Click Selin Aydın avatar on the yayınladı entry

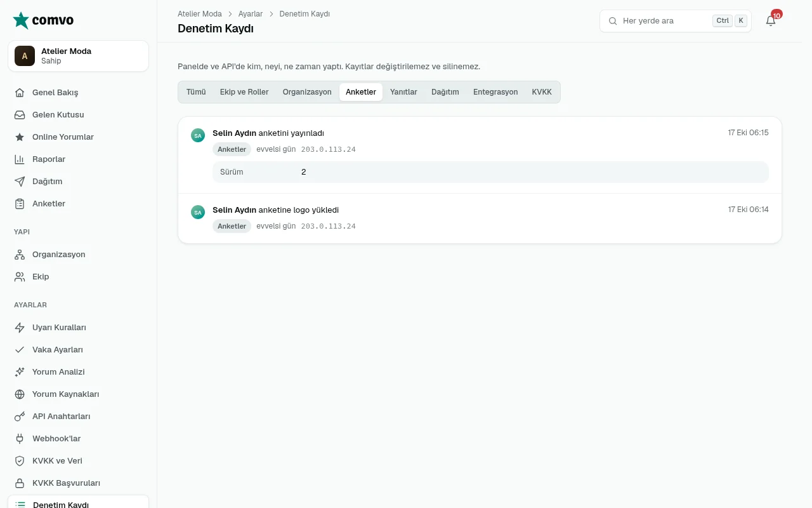click(x=198, y=135)
